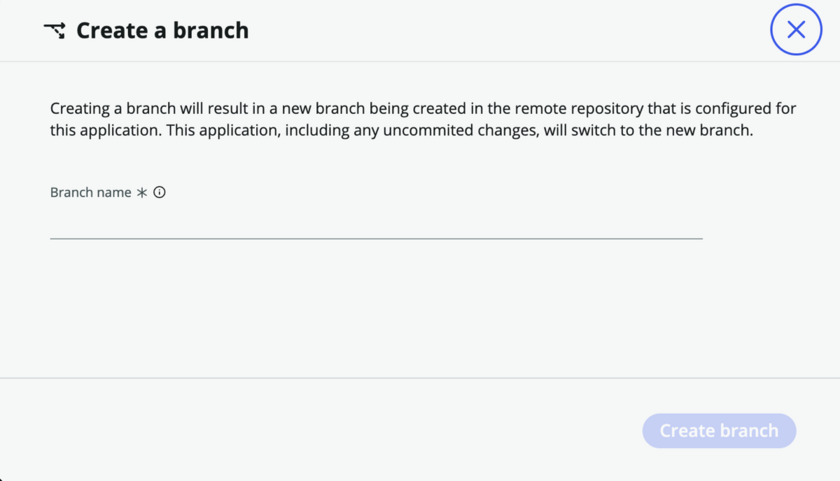Click the description paragraph about remote repository
This screenshot has height=481, width=840.
(423, 119)
